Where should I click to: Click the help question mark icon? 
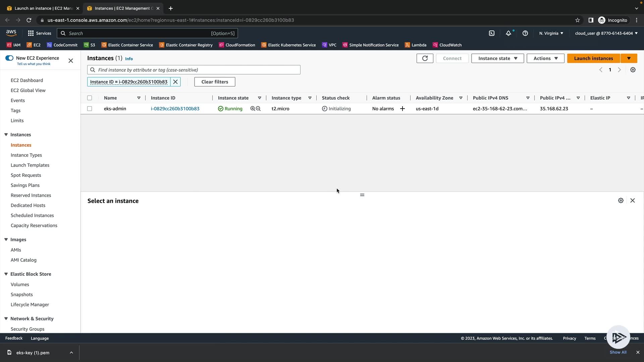525,33
